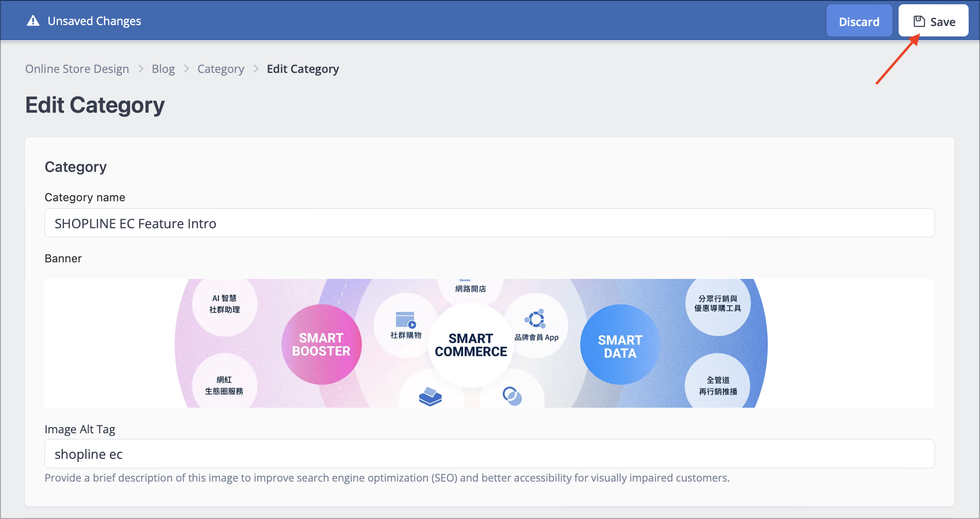
Task: Click the Save button
Action: 933,21
